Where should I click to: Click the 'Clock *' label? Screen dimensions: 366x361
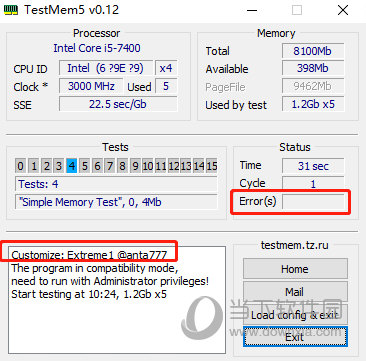[31, 87]
